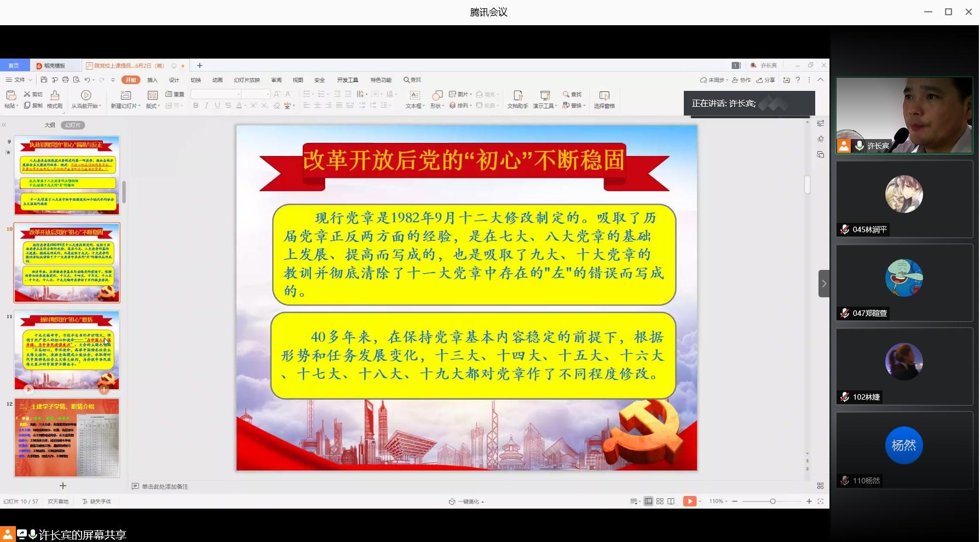Switch to slide sorter view icon
The height and width of the screenshot is (542, 980).
click(660, 501)
